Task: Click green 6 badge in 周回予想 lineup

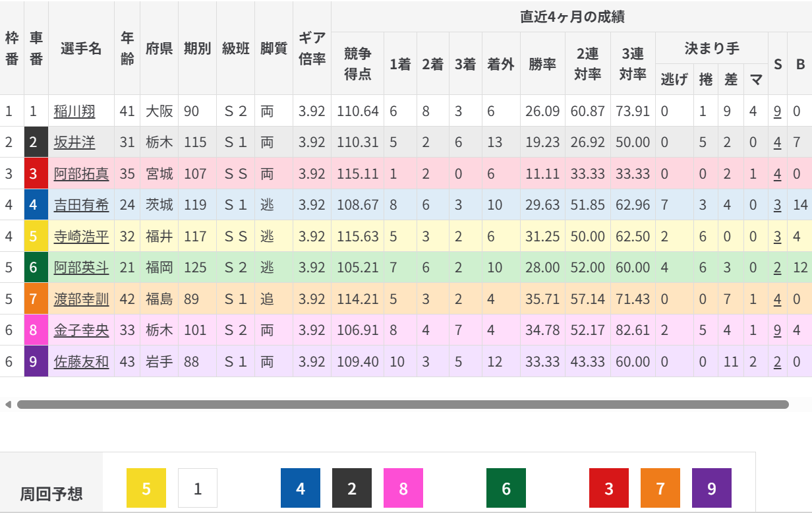Action: [x=506, y=488]
